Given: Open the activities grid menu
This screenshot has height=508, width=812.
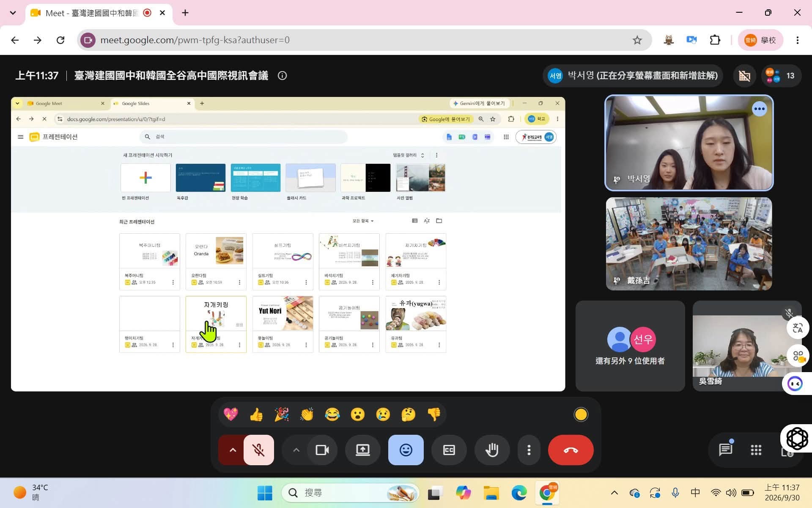Looking at the screenshot, I should click(756, 450).
